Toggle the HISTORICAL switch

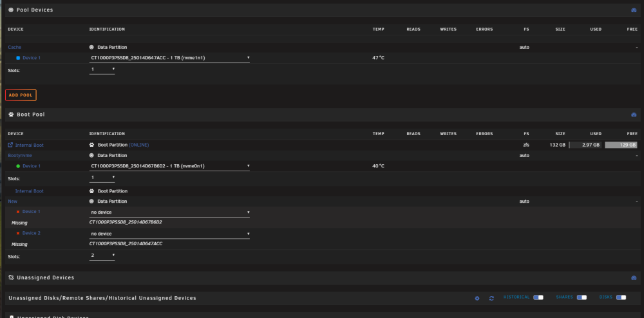(x=538, y=297)
